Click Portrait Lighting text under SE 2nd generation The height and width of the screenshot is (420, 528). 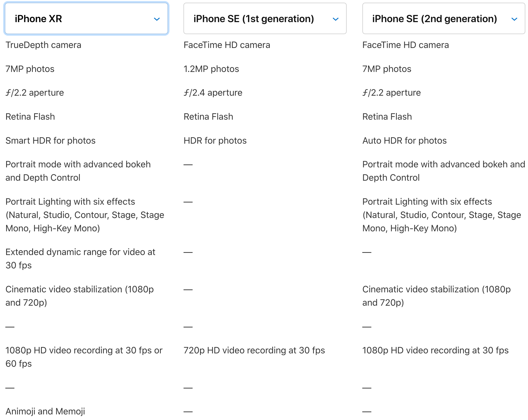[x=441, y=215]
